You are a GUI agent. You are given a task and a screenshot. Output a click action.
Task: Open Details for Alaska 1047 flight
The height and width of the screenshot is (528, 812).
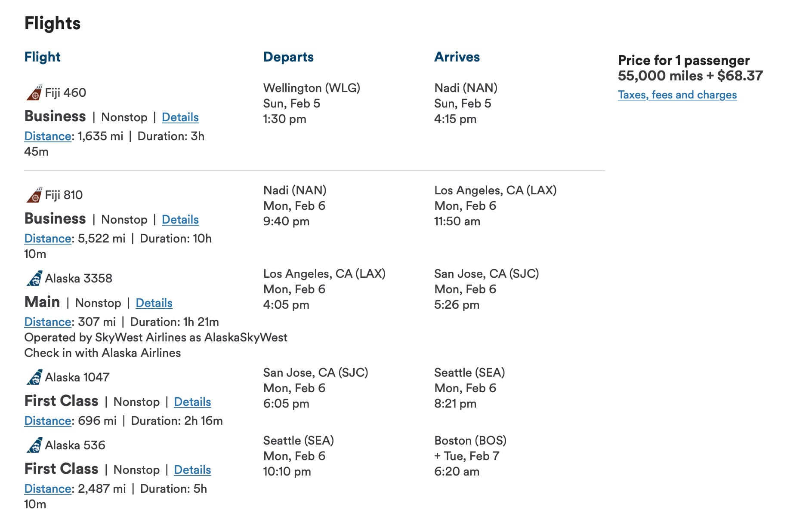192,402
